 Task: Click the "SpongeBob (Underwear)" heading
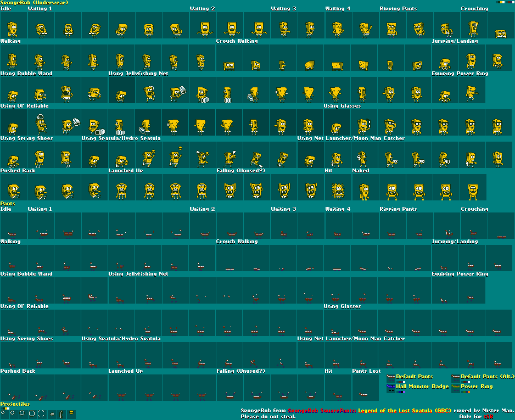click(x=35, y=3)
